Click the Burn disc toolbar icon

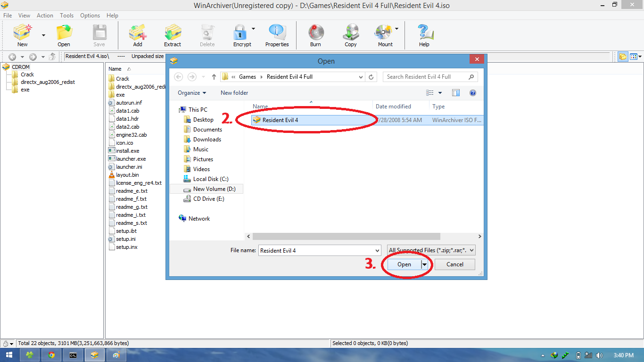[x=315, y=35]
